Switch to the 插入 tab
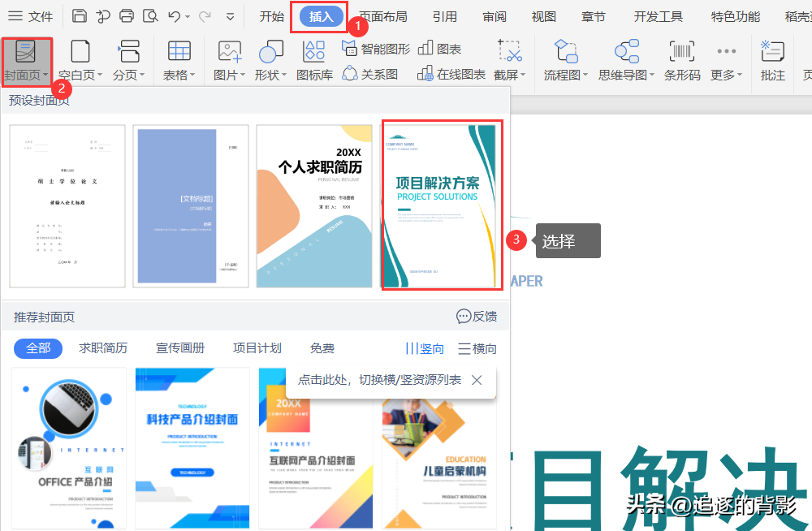812x531 pixels. tap(322, 16)
